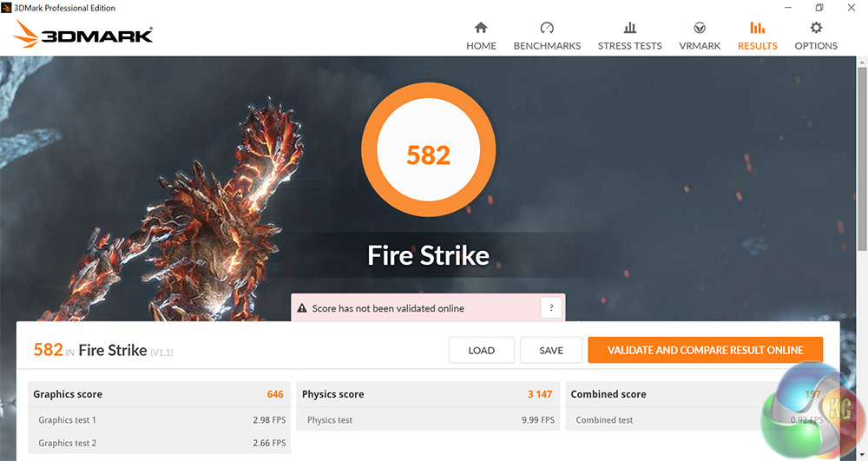Select the RESULTS tab label
868x461 pixels.
point(757,46)
